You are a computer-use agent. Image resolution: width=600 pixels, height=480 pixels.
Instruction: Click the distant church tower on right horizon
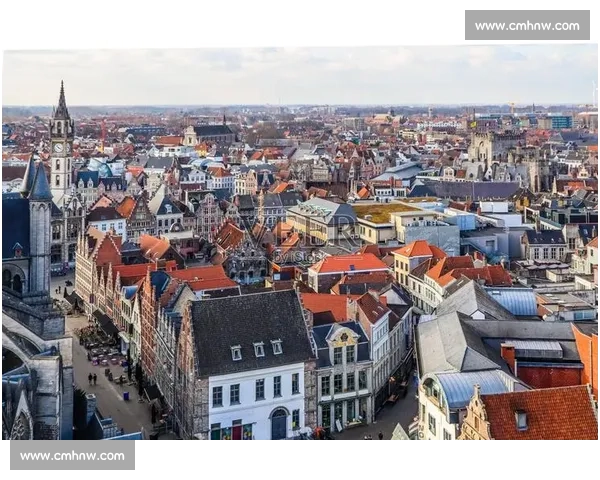tap(482, 148)
